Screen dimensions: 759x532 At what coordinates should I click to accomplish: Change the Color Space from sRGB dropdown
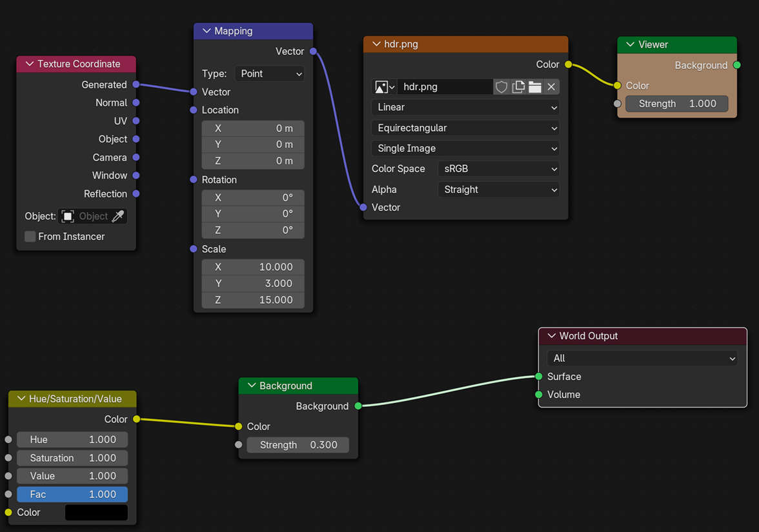498,168
